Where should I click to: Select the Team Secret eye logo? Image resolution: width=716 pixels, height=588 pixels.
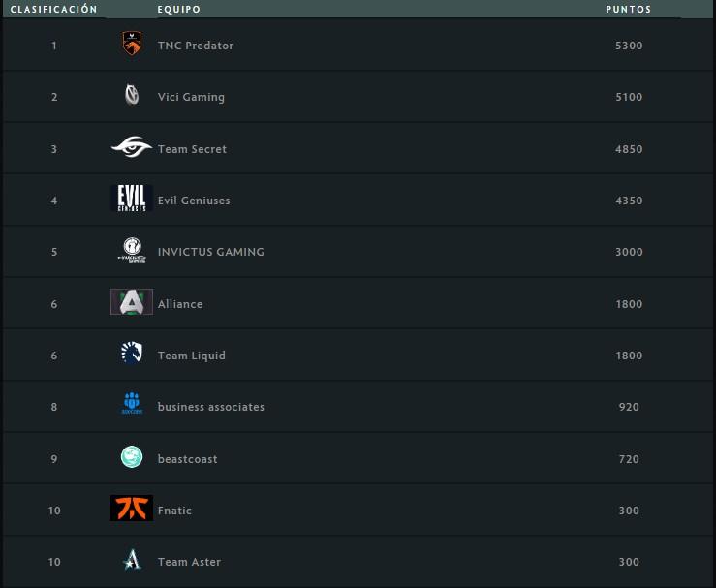[x=132, y=147]
